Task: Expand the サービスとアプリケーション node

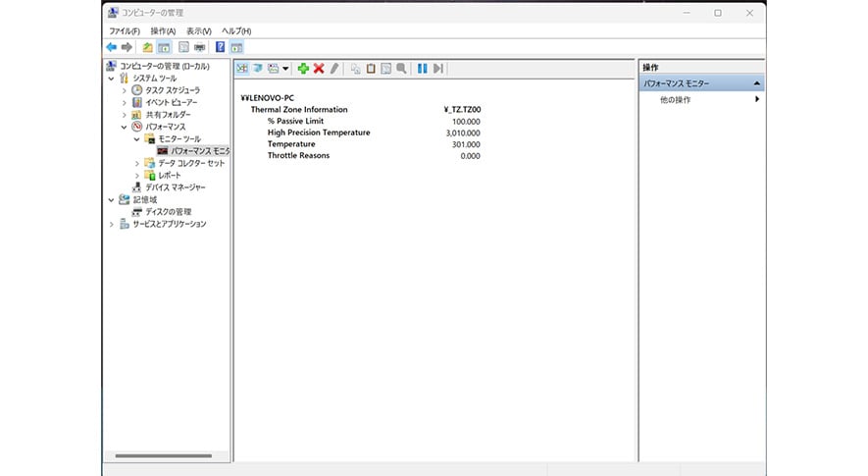Action: (112, 224)
